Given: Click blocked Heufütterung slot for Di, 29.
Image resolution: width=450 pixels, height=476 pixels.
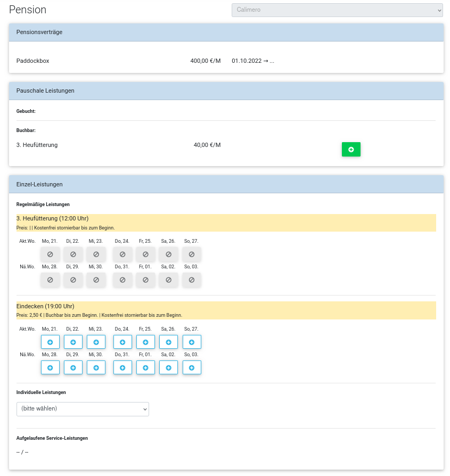Looking at the screenshot, I should 73,280.
